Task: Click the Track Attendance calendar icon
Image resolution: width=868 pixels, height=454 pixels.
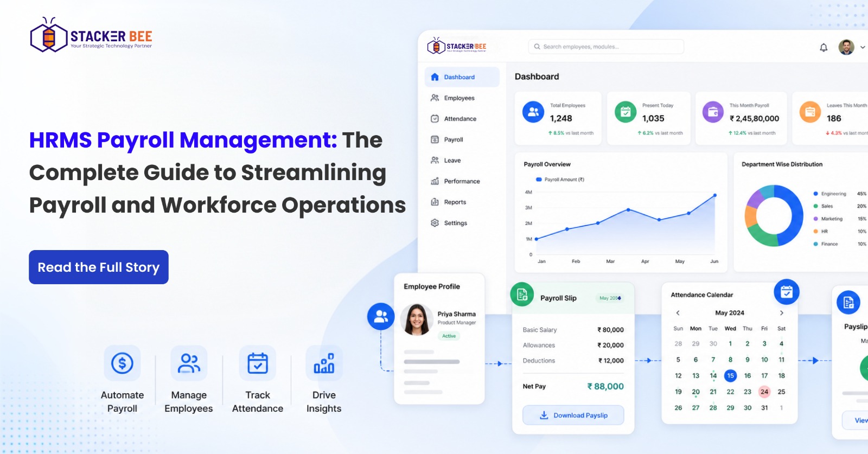Action: tap(258, 363)
